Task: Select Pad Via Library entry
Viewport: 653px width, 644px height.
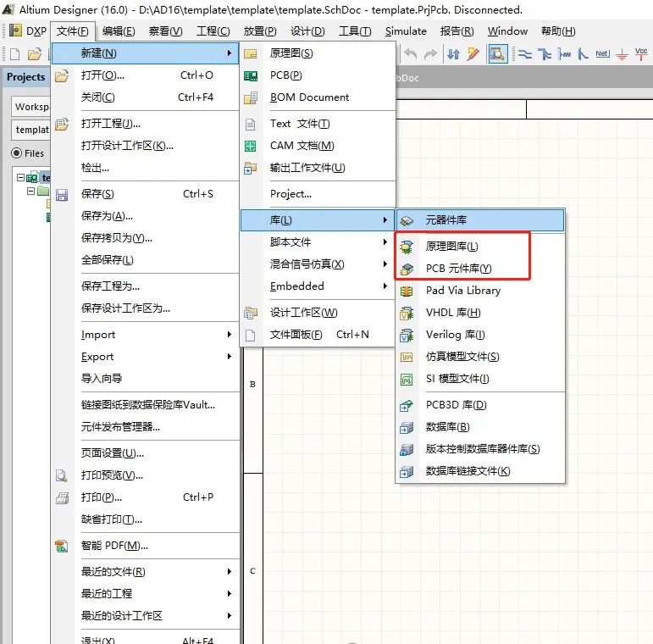Action: click(x=479, y=291)
